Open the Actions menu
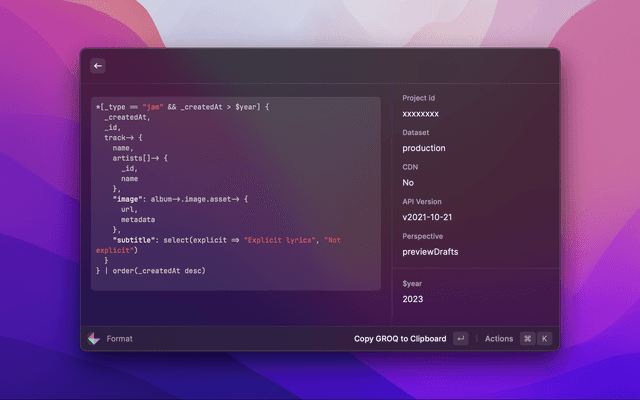This screenshot has height=400, width=640. point(498,339)
